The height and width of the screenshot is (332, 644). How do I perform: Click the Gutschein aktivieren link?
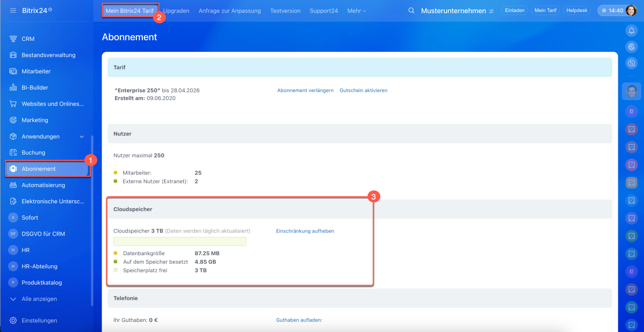pyautogui.click(x=363, y=91)
